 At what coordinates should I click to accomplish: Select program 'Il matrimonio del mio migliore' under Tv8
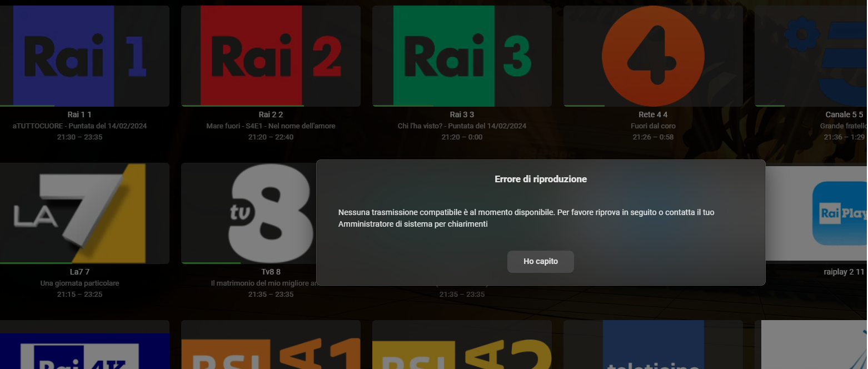264,283
